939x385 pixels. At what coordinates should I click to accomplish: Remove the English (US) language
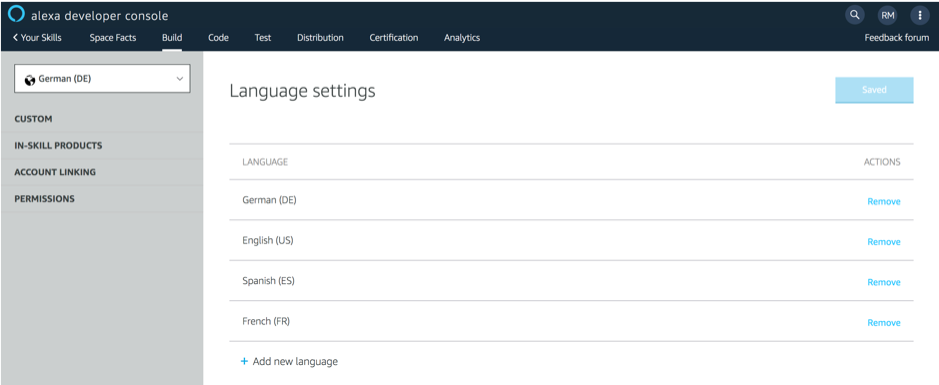(x=884, y=242)
